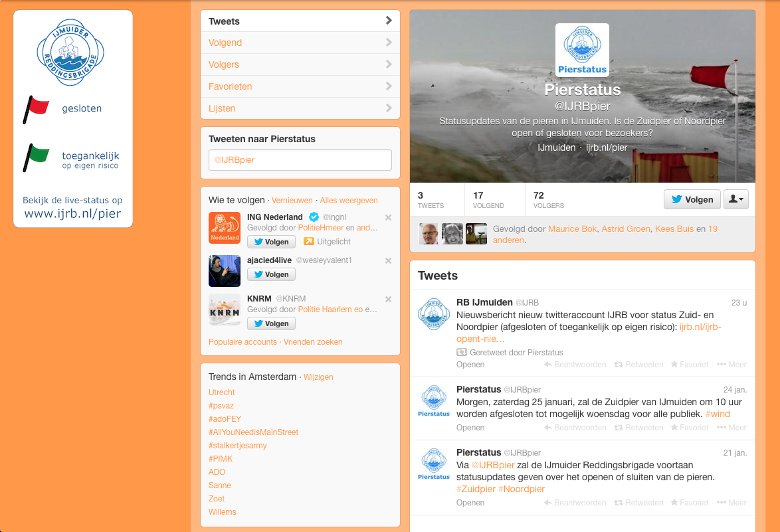The width and height of the screenshot is (780, 532).
Task: Dismiss KNRM suggestion
Action: tap(389, 300)
